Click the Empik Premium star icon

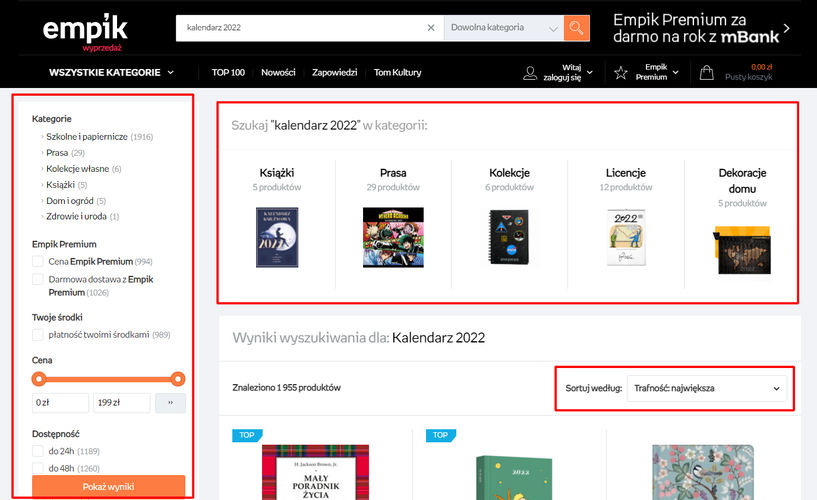coord(621,73)
